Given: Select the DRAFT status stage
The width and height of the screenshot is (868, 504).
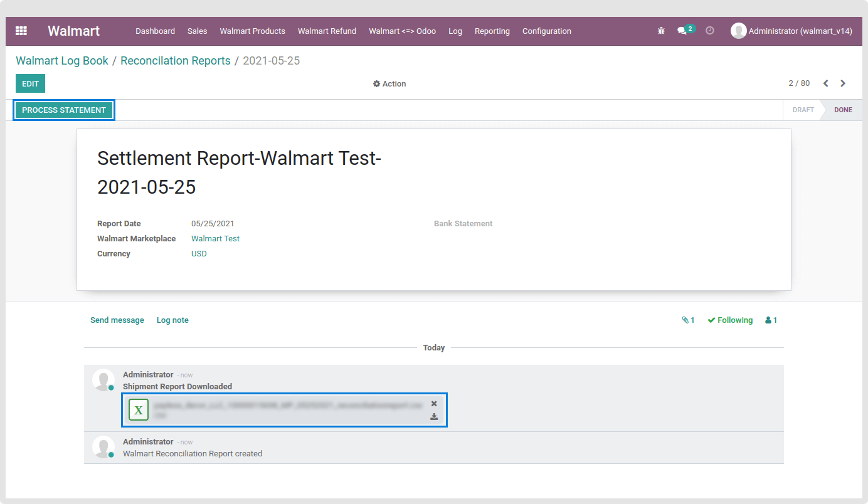Looking at the screenshot, I should point(803,110).
